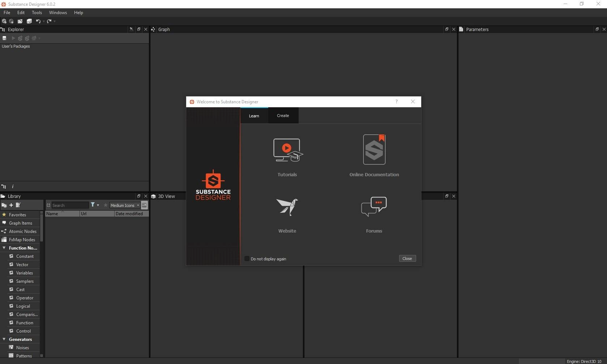Open the Medium Icons view dropdown
The width and height of the screenshot is (607, 364).
(x=125, y=205)
